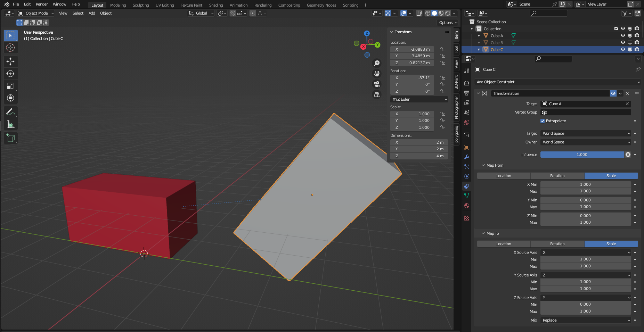
Task: Toggle Cube A render camera icon
Action: pyautogui.click(x=637, y=35)
